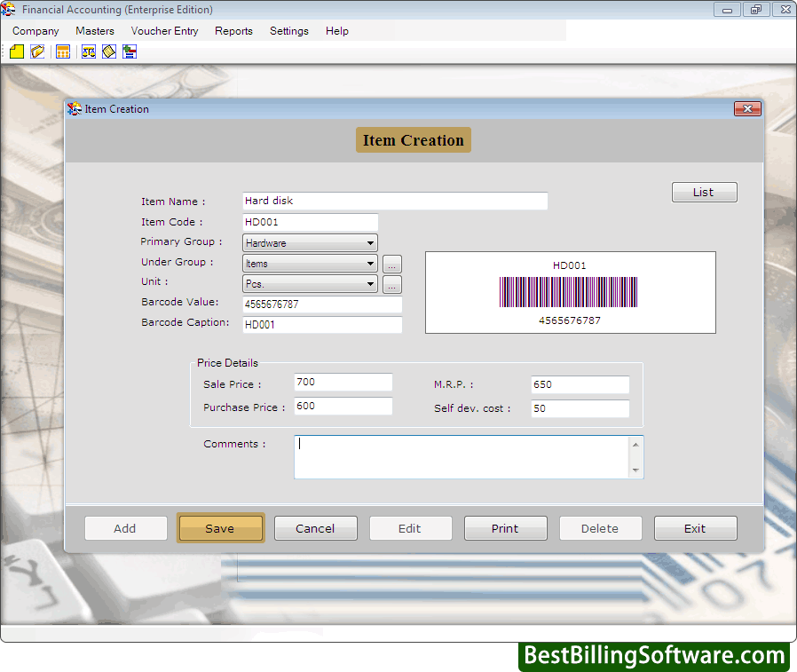Click the Item Code field
The height and width of the screenshot is (672, 797).
(x=310, y=222)
